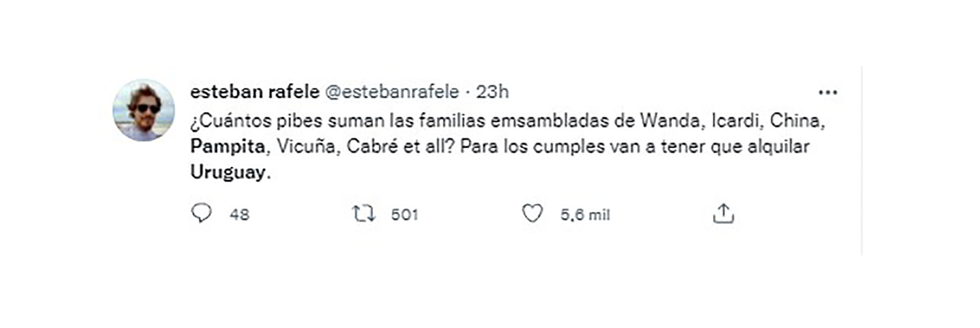
Task: Open the share tweet icon
Action: tap(723, 214)
